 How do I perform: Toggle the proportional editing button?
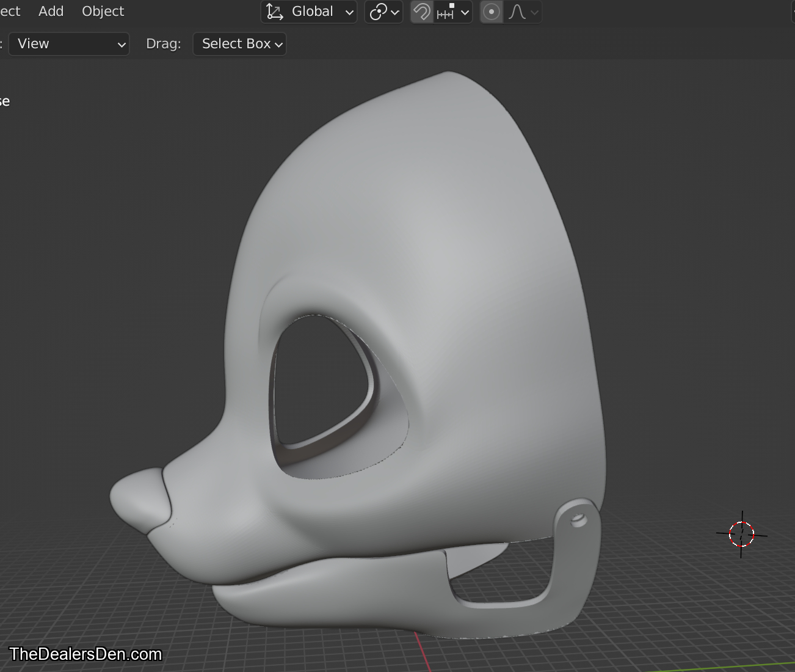point(492,12)
